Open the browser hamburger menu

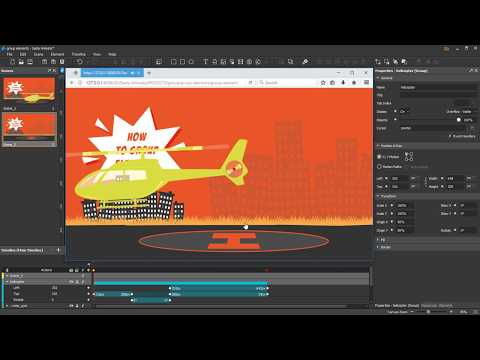coord(366,82)
